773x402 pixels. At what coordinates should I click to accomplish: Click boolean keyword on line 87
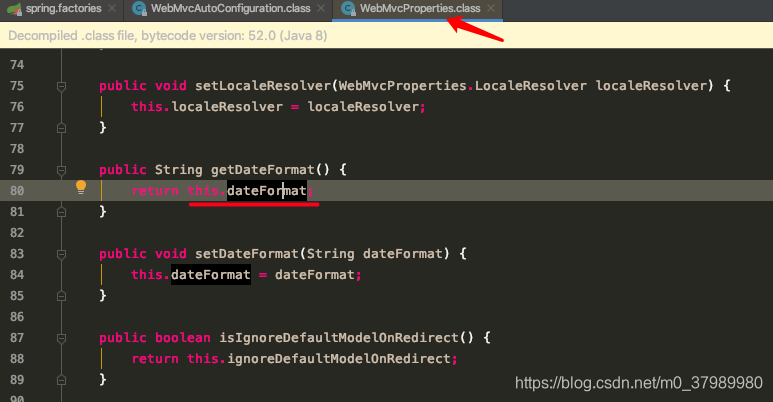[x=183, y=337]
